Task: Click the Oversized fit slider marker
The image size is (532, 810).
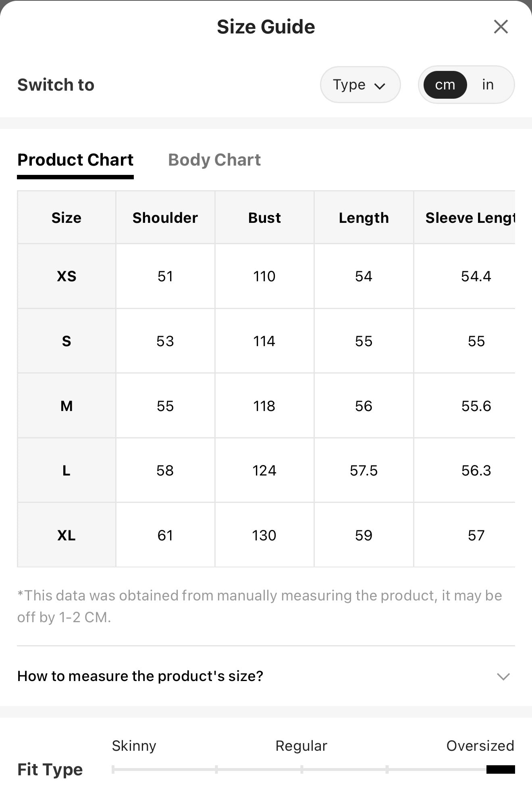Action: coord(501,769)
